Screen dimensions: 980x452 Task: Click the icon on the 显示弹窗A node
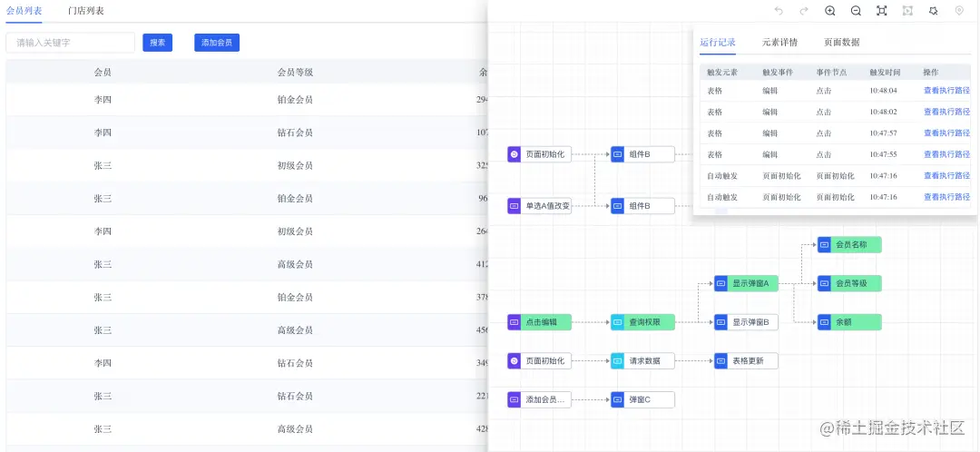tap(720, 284)
